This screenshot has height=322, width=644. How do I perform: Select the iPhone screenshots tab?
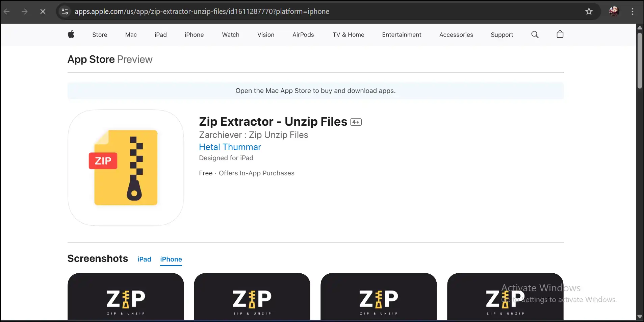point(171,259)
